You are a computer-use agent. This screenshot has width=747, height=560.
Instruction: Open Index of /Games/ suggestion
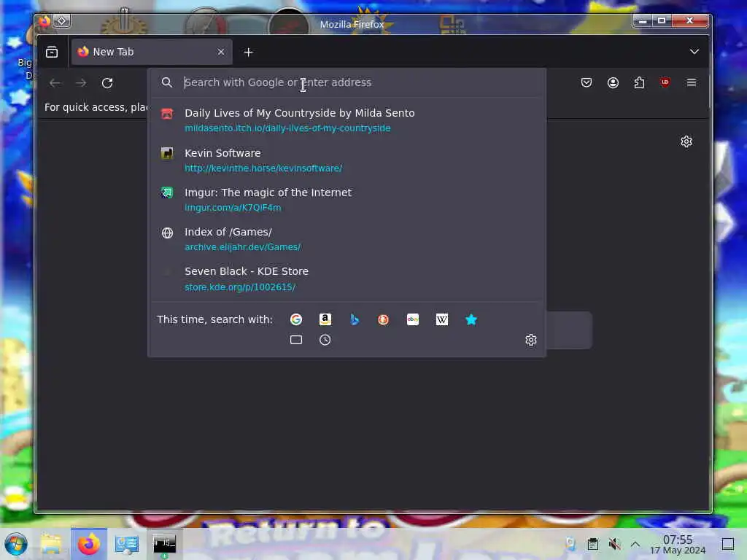pos(347,239)
